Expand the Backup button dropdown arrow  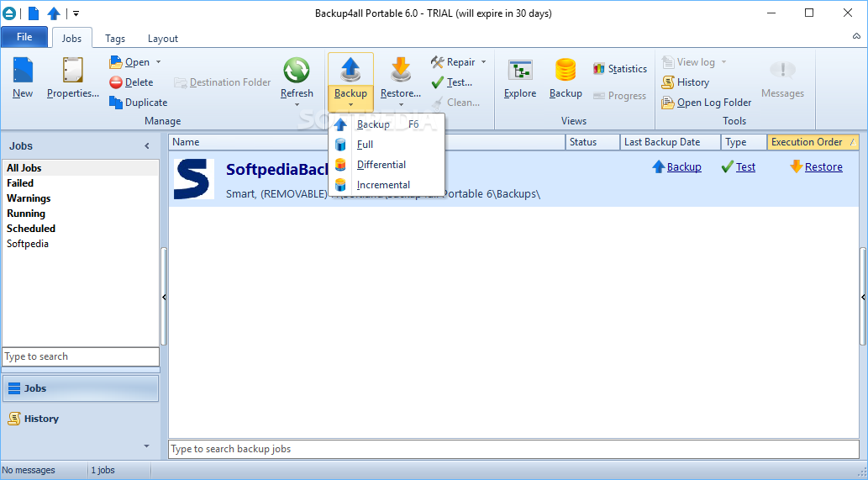click(x=350, y=104)
